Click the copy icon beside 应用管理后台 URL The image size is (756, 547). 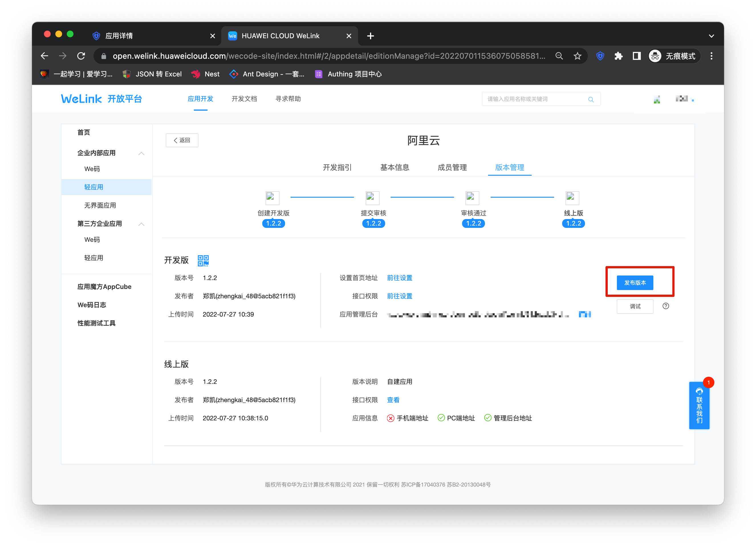pos(585,314)
